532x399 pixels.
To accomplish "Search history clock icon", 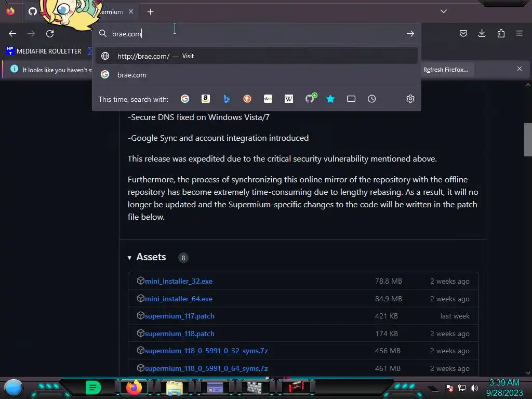I will tap(372, 99).
